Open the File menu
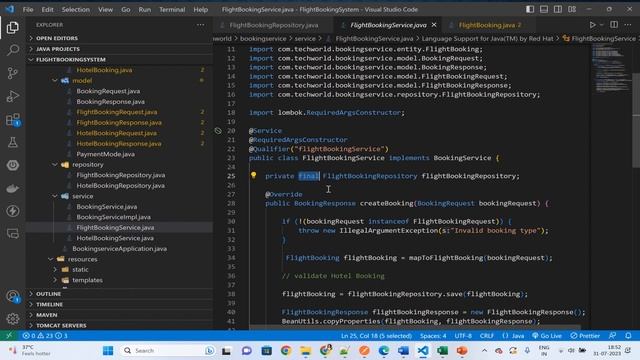 click(28, 9)
